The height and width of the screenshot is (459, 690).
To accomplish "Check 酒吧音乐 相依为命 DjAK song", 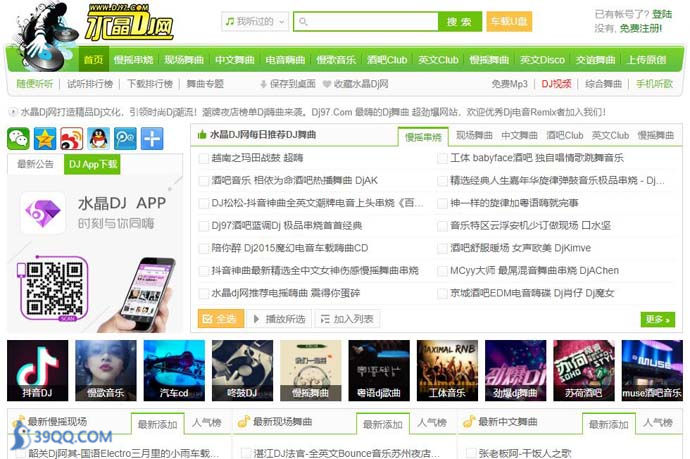I will click(204, 181).
